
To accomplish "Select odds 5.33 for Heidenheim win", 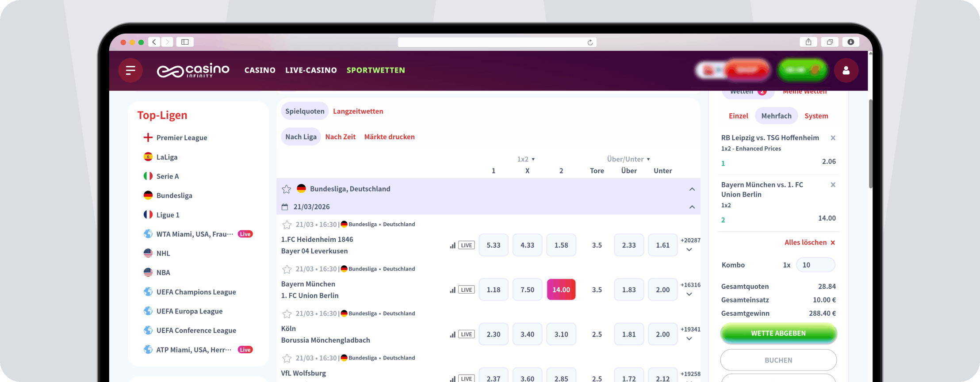I will tap(494, 245).
